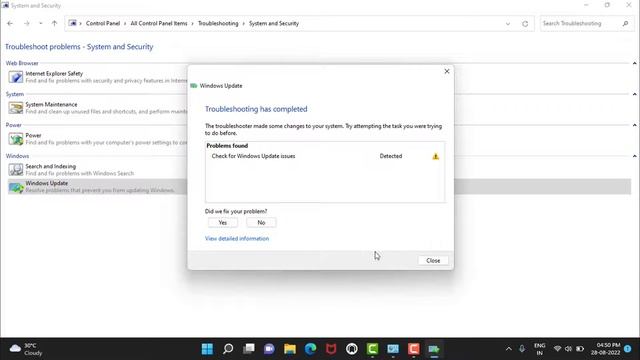Answer Yes to Did we fix your problem

point(222,222)
